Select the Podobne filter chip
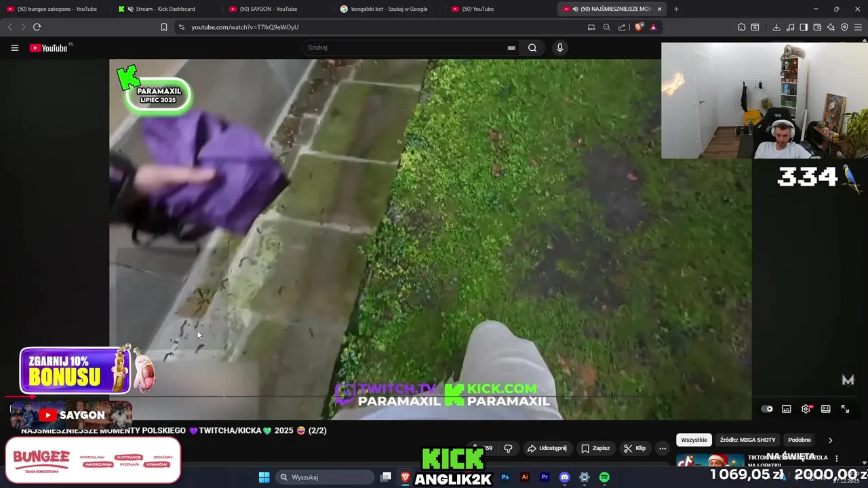 800,440
